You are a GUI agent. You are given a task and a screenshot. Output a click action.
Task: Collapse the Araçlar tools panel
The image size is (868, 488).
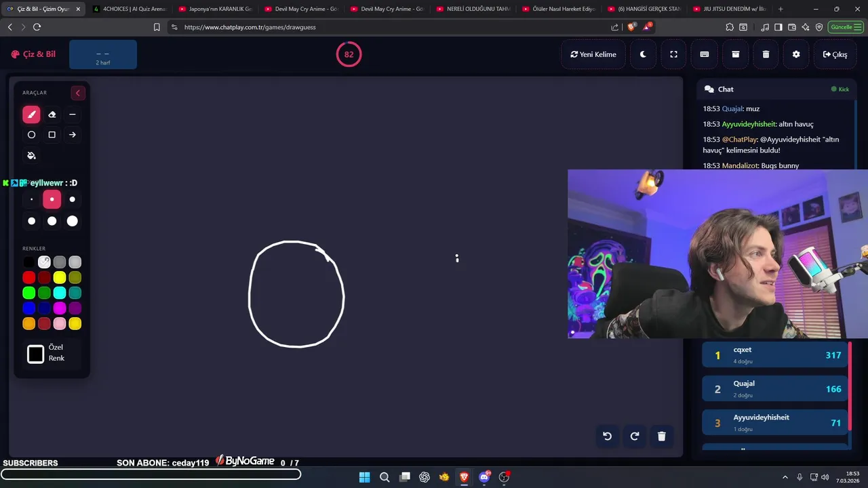[77, 93]
